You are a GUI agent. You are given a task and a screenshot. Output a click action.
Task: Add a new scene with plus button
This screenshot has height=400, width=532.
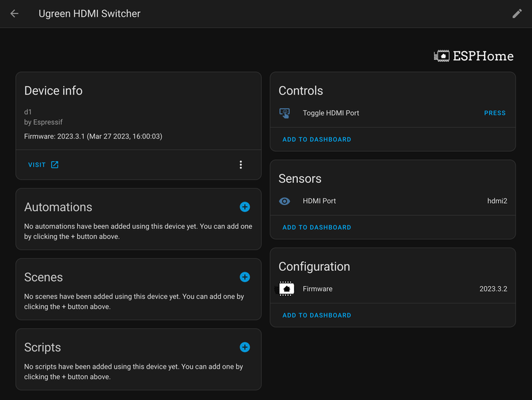pos(245,277)
